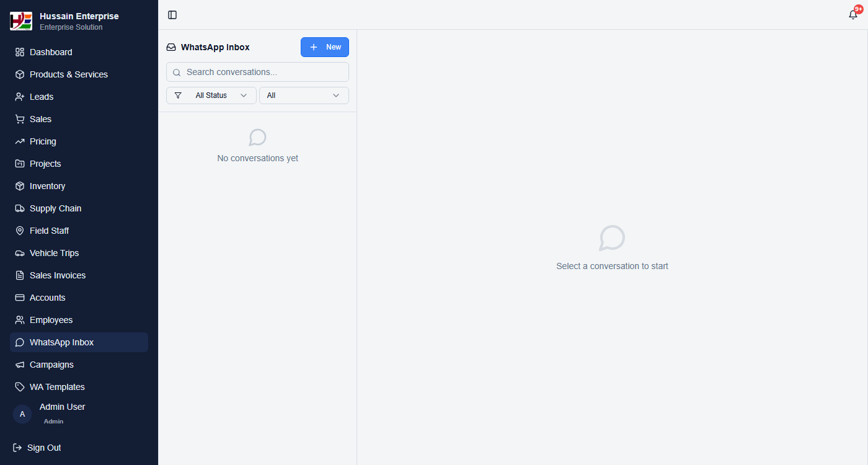Click the Products & Services box icon
Screen dimensions: 868x465
[x=20, y=74]
